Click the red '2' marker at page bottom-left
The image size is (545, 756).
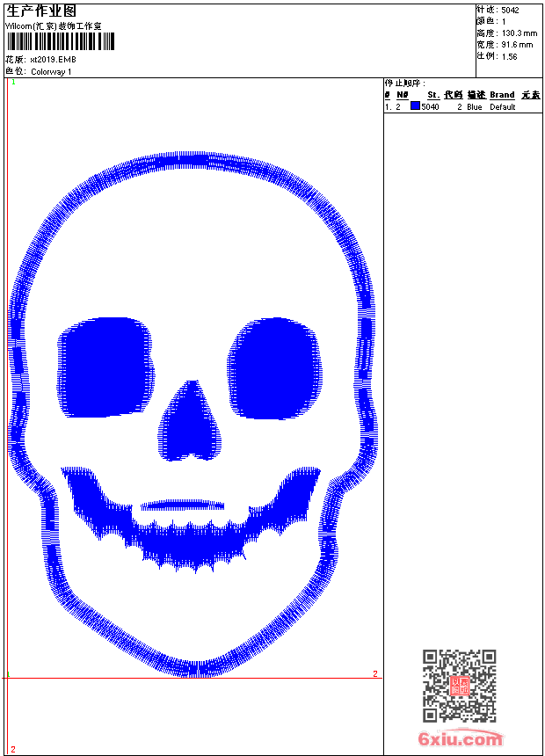[x=13, y=749]
